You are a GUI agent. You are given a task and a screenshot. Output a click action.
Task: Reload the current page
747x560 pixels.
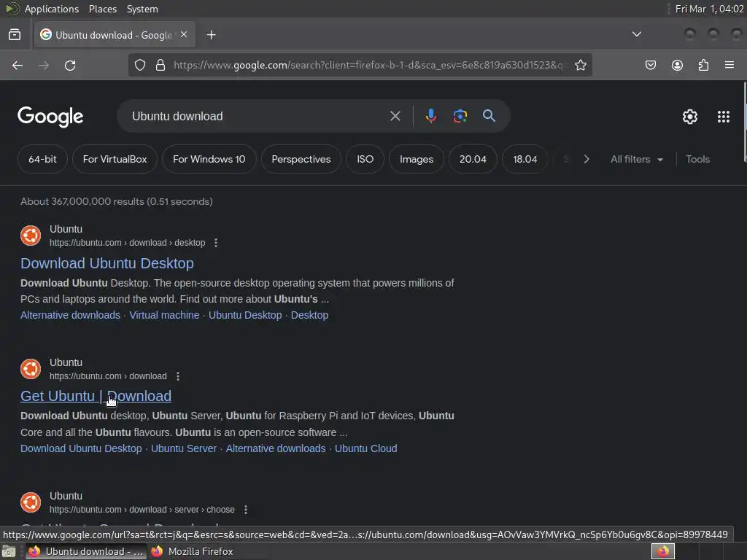[70, 65]
